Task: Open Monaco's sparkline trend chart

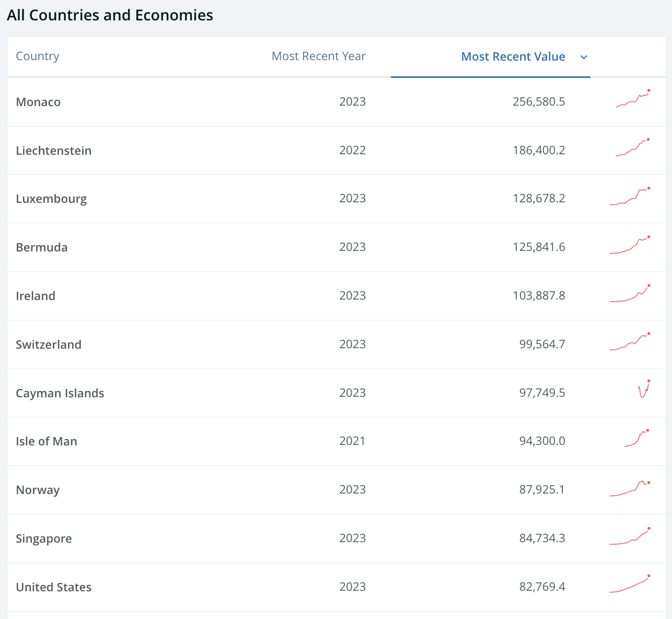Action: click(633, 98)
